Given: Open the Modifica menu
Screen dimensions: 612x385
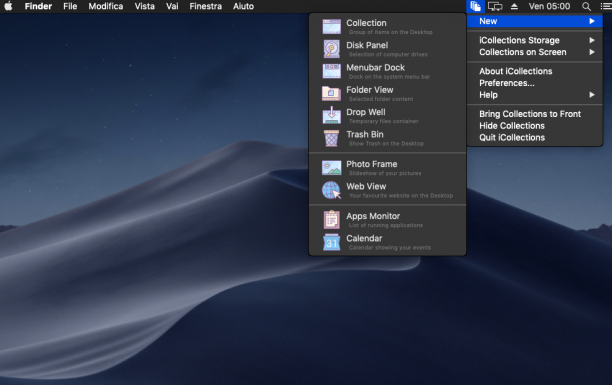Looking at the screenshot, I should point(106,6).
